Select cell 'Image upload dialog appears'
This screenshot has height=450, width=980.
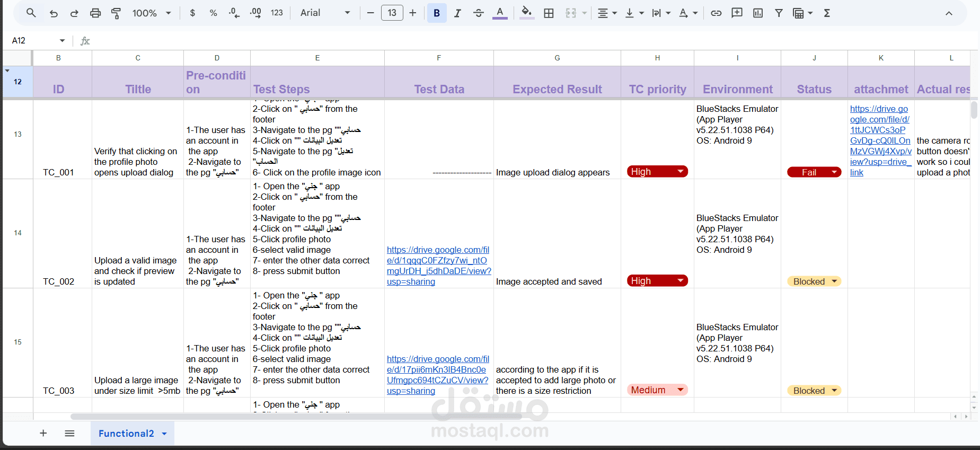[x=557, y=139]
